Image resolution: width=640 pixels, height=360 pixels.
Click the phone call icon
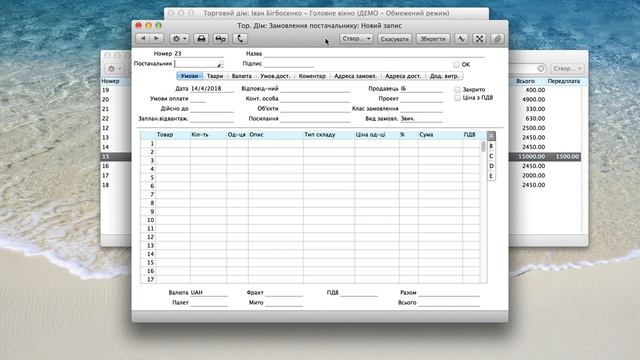coord(240,38)
